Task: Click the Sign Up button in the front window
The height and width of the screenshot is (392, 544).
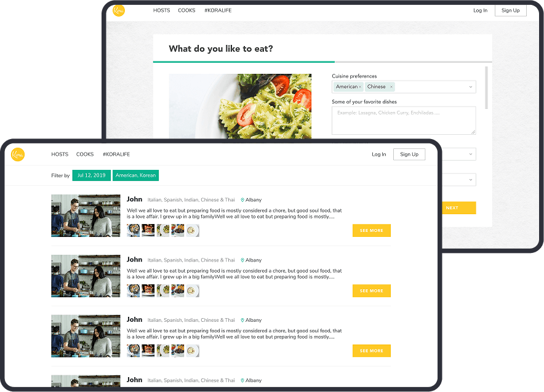Action: [x=409, y=154]
